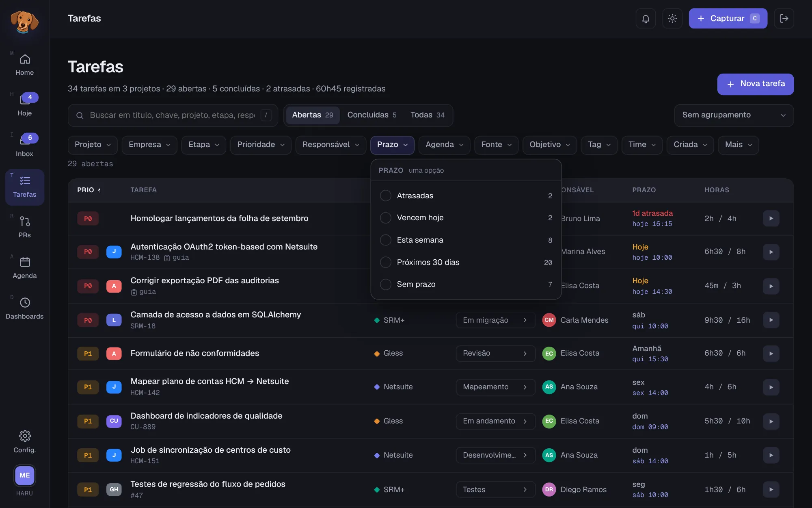Open Inbox sidebar item
812x508 pixels.
(25, 146)
